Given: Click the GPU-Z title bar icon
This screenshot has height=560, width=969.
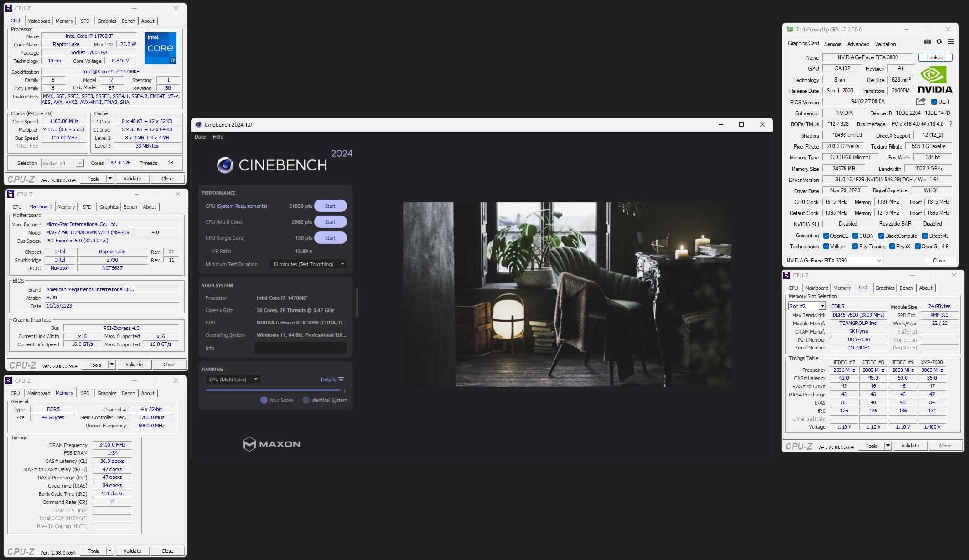Looking at the screenshot, I should pos(790,29).
